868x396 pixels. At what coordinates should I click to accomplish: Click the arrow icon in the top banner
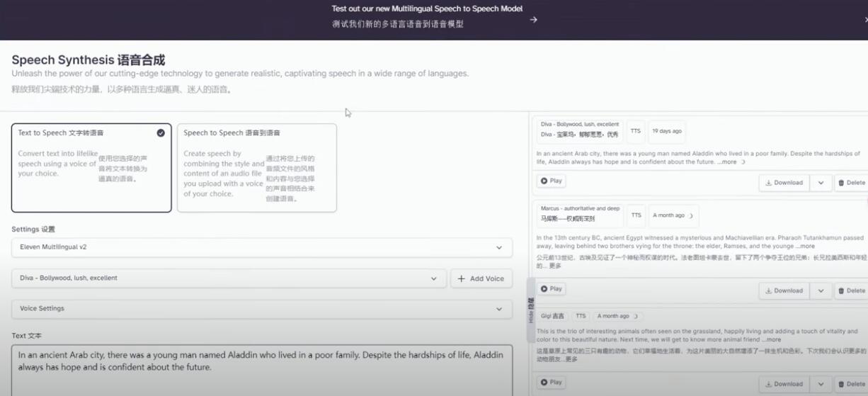coord(533,20)
